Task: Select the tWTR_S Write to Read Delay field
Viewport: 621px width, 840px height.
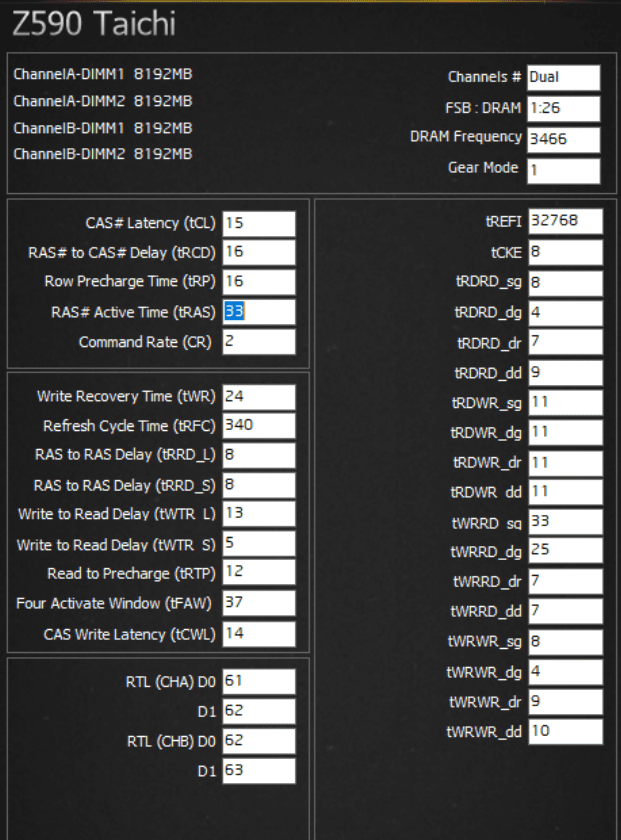Action: click(259, 544)
